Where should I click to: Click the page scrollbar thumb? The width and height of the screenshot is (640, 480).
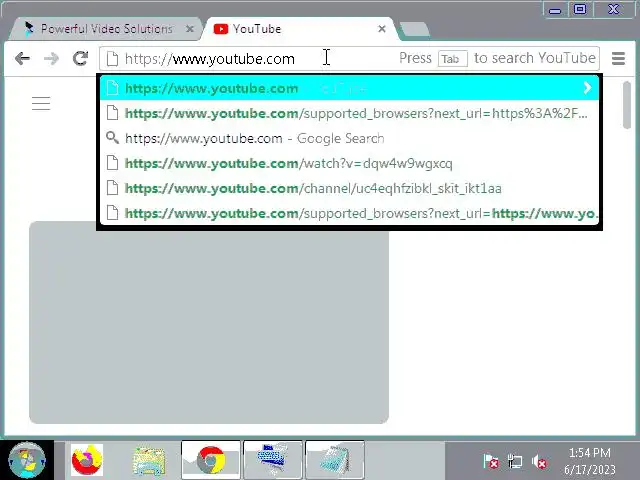[x=627, y=105]
